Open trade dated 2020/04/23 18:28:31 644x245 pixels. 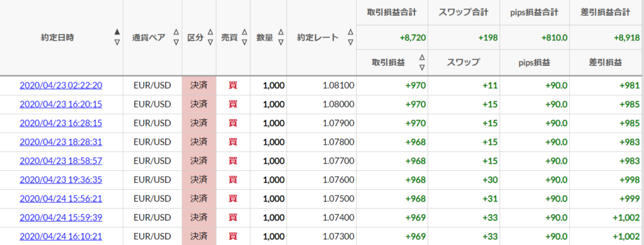61,142
